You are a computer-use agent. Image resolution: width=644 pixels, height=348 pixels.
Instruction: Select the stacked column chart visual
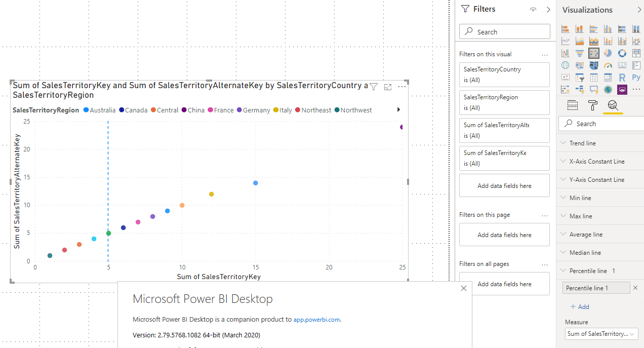[x=580, y=29]
